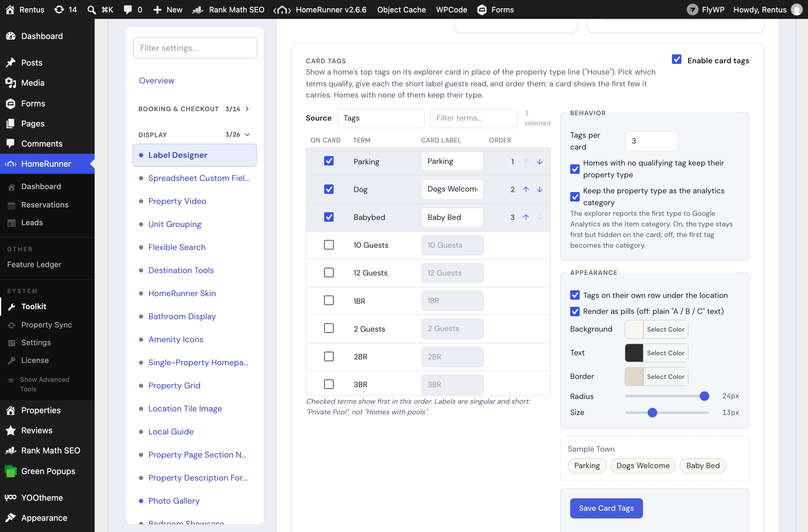Click the Toolkit wrench icon
808x532 pixels.
click(x=12, y=307)
